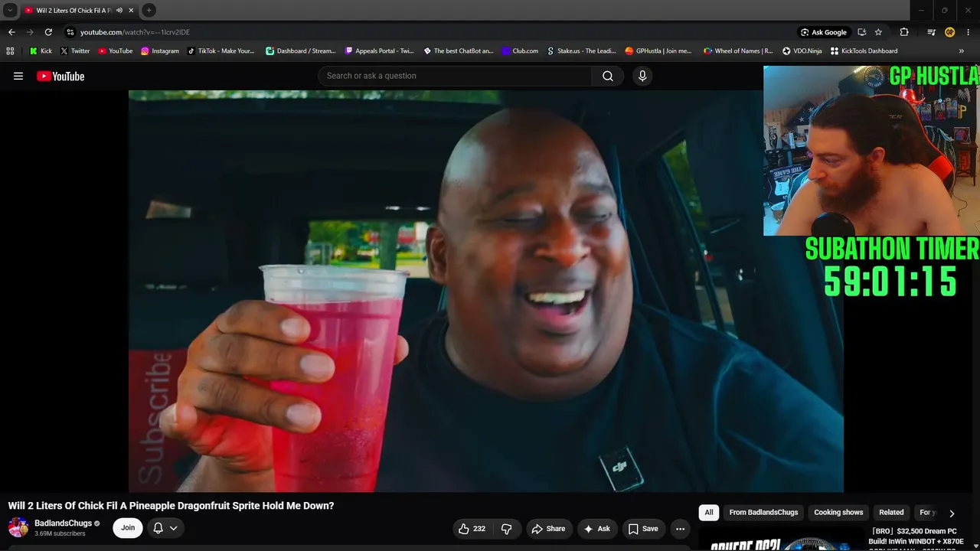980x551 pixels.
Task: Open the apps grid in bookmarks bar
Action: pos(10,51)
